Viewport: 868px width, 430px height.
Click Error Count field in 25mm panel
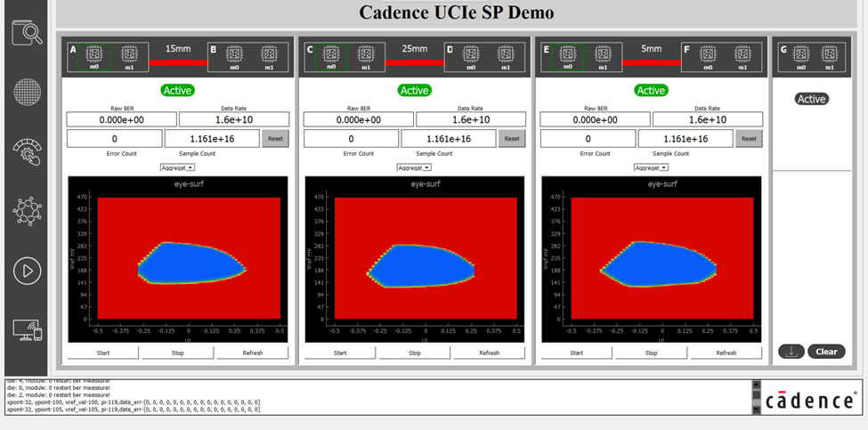click(x=351, y=139)
